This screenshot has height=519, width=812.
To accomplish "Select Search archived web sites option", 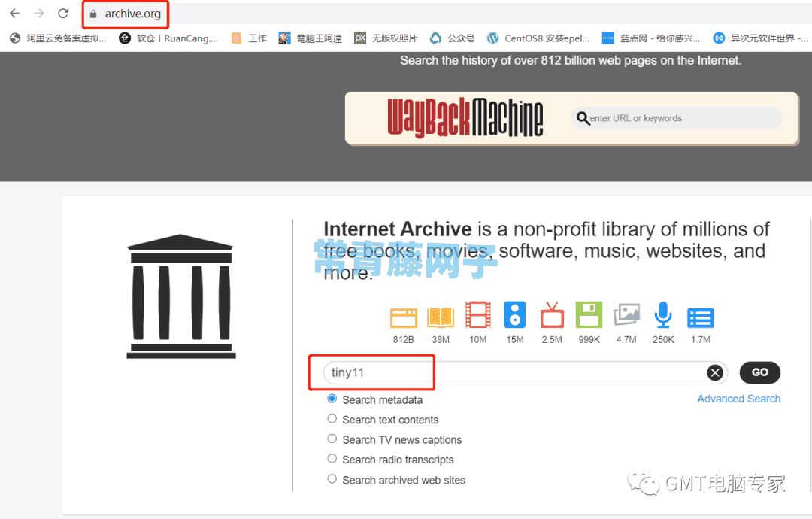I will tap(332, 479).
